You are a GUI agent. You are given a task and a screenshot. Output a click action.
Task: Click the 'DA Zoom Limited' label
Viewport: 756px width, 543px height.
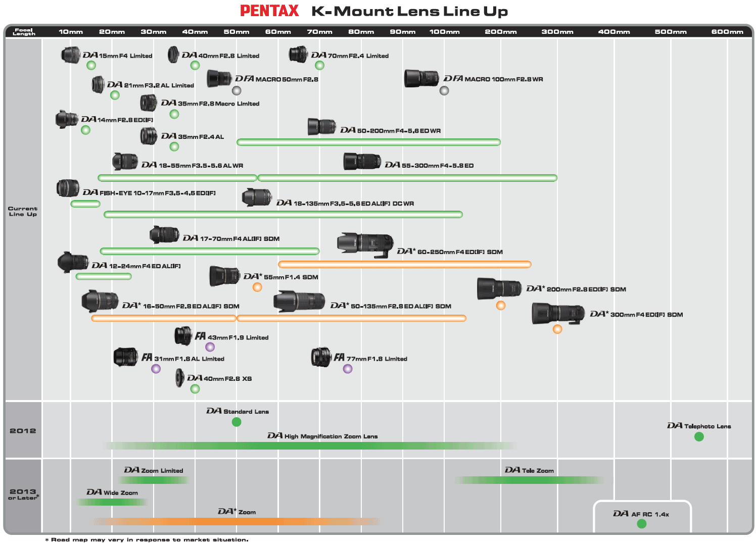point(154,470)
